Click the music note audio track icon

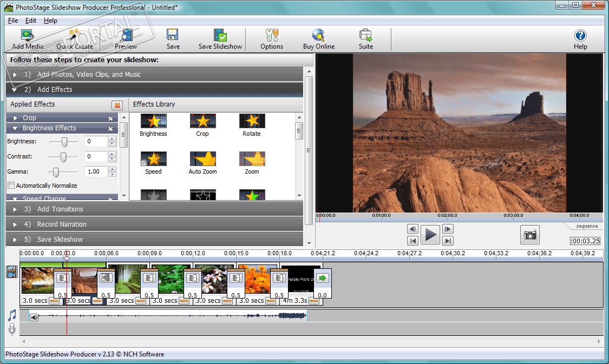coord(12,315)
